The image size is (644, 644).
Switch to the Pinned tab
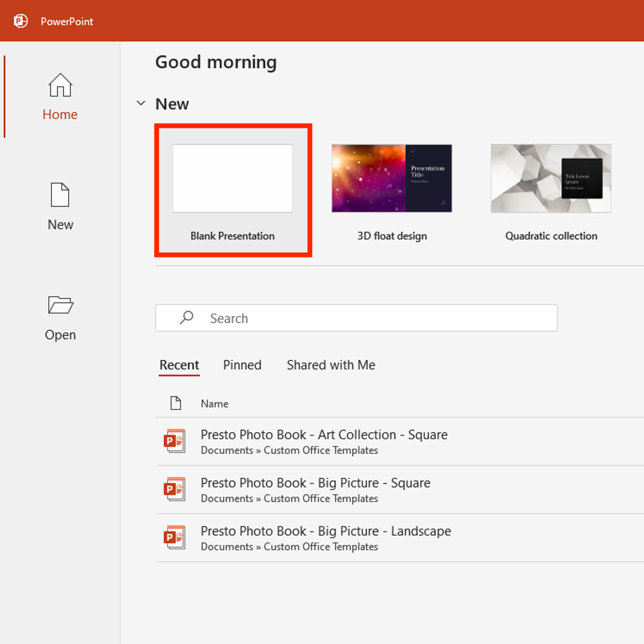(242, 365)
